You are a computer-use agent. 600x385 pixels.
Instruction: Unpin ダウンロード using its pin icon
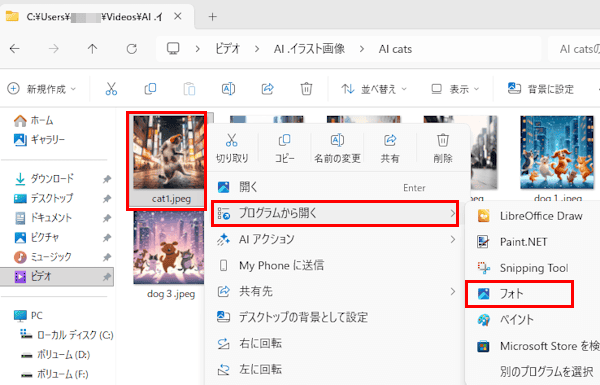point(107,179)
